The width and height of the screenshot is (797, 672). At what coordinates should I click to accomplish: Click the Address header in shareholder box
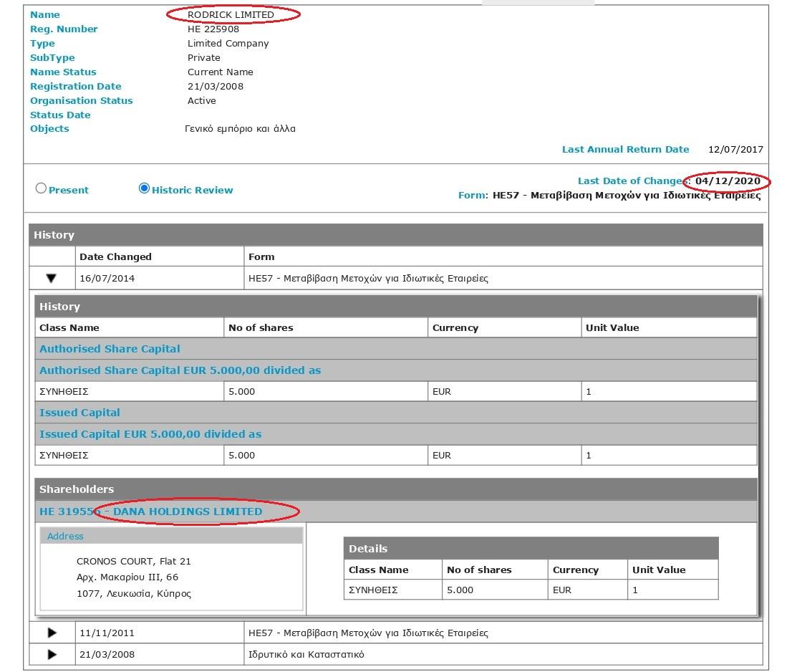(65, 536)
